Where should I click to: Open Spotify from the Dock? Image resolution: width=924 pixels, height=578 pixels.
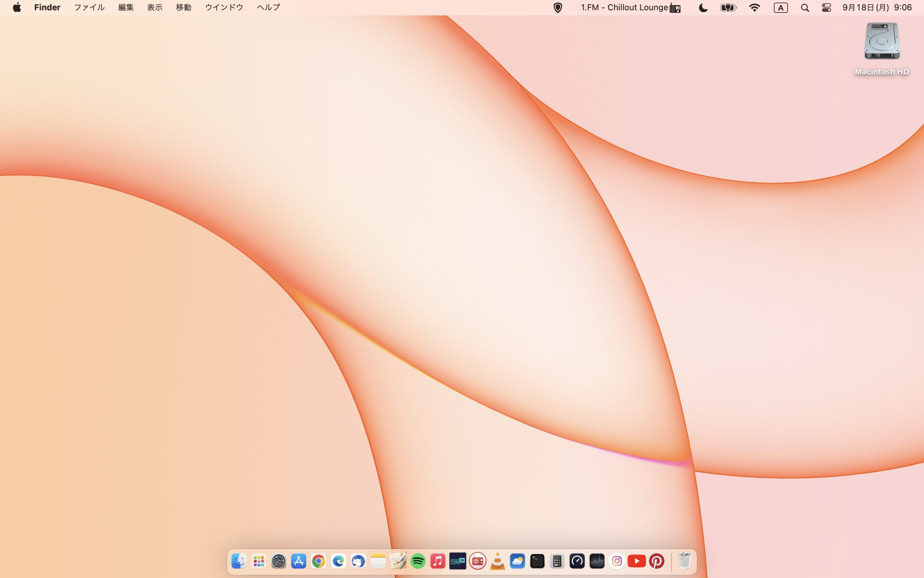pos(418,561)
